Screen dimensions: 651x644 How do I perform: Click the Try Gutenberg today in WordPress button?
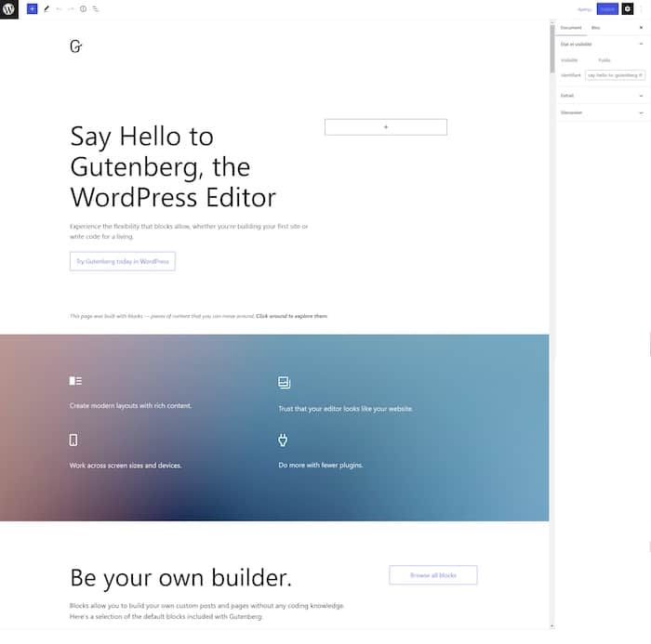[123, 261]
